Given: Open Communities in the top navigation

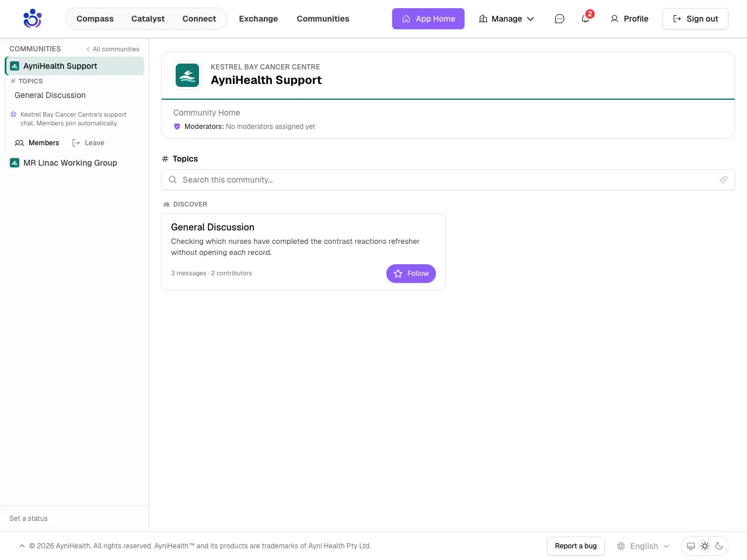Looking at the screenshot, I should [x=323, y=19].
